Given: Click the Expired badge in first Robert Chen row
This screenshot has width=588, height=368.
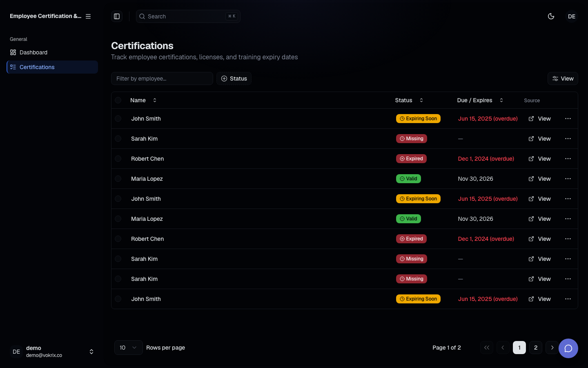Looking at the screenshot, I should [x=411, y=159].
